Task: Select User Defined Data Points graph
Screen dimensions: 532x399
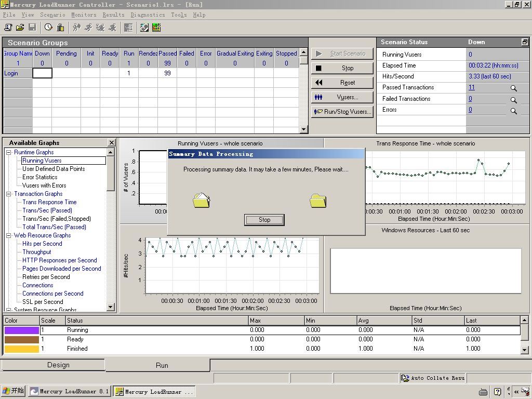Action: [54, 169]
